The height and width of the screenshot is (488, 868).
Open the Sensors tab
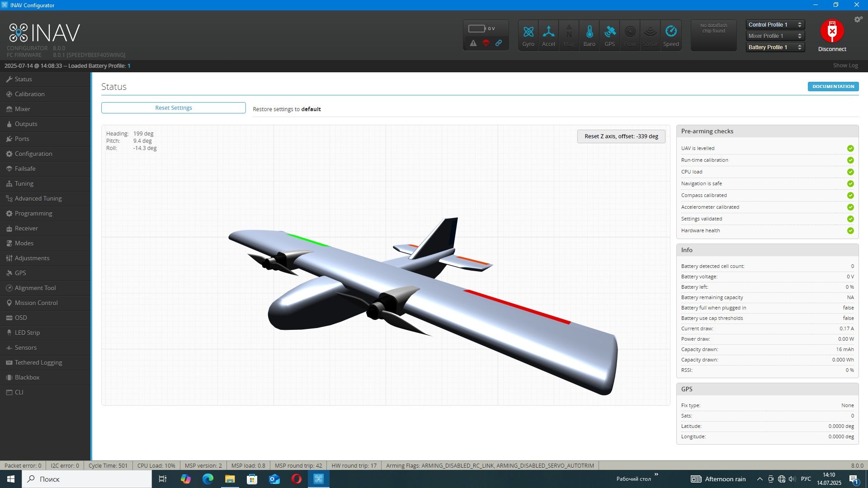click(45, 347)
